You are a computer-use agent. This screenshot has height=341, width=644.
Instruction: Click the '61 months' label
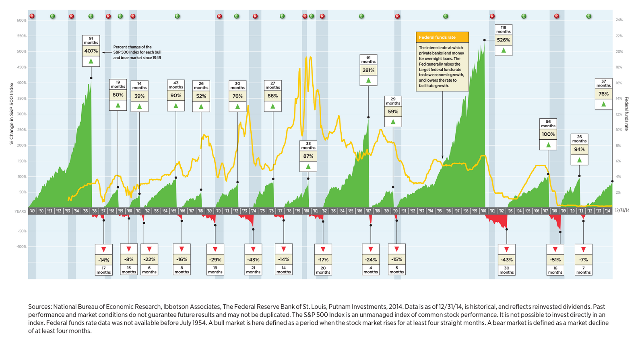click(368, 60)
